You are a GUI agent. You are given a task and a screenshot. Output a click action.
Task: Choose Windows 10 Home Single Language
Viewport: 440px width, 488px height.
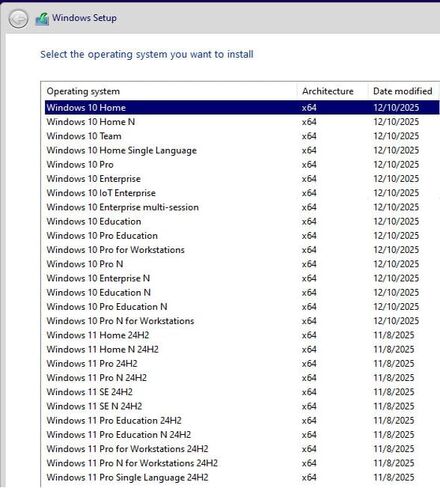242,150
